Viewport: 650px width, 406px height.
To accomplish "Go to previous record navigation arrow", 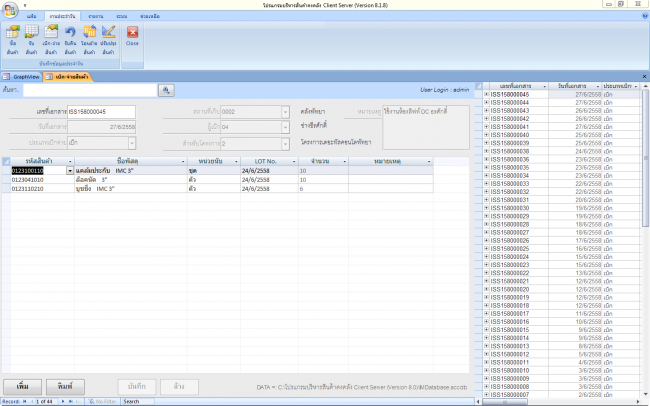I will (x=32, y=401).
